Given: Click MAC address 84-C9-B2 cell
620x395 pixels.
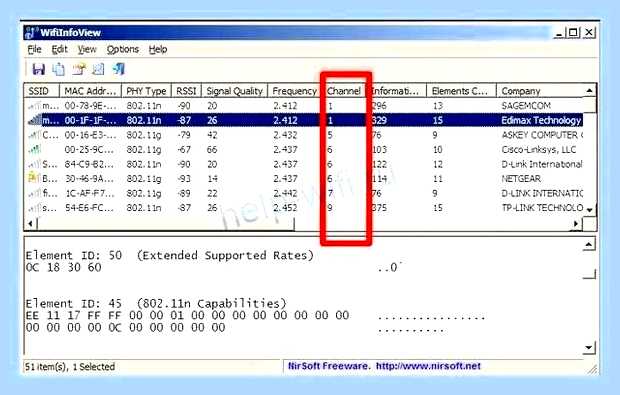Looking at the screenshot, I should (89, 164).
